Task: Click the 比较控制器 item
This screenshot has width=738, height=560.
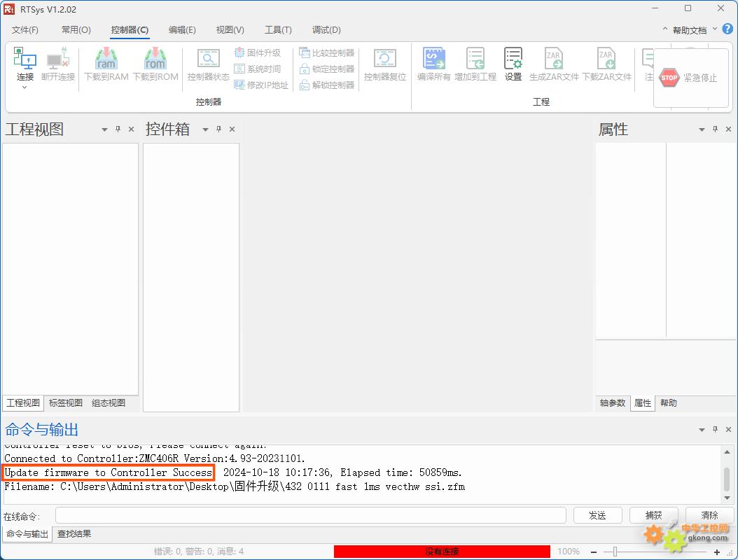Action: coord(327,52)
